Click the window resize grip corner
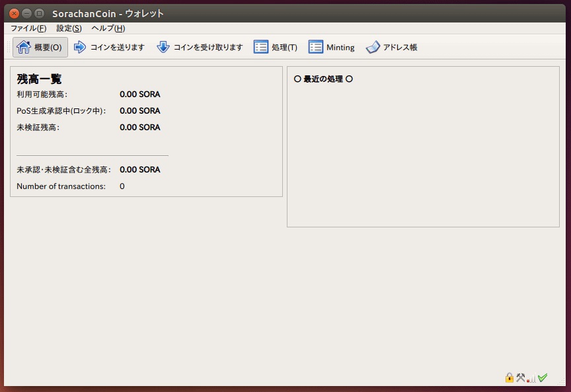 coord(561,381)
